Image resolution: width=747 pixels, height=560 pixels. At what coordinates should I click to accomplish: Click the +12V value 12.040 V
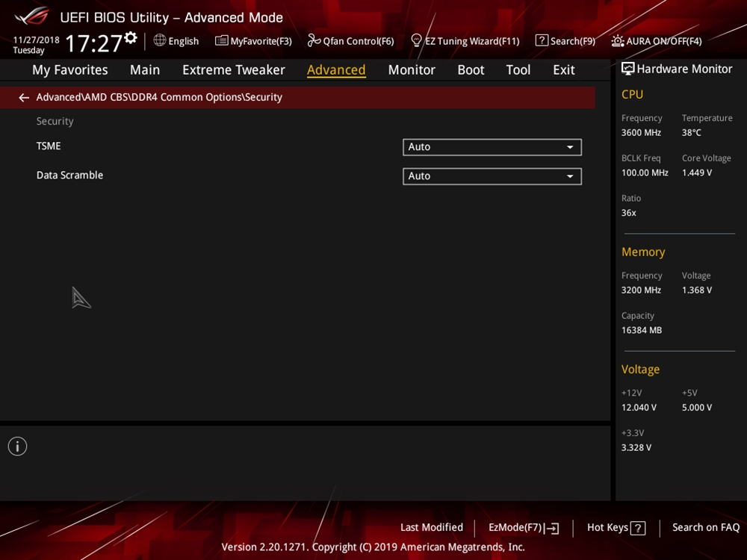[639, 408]
